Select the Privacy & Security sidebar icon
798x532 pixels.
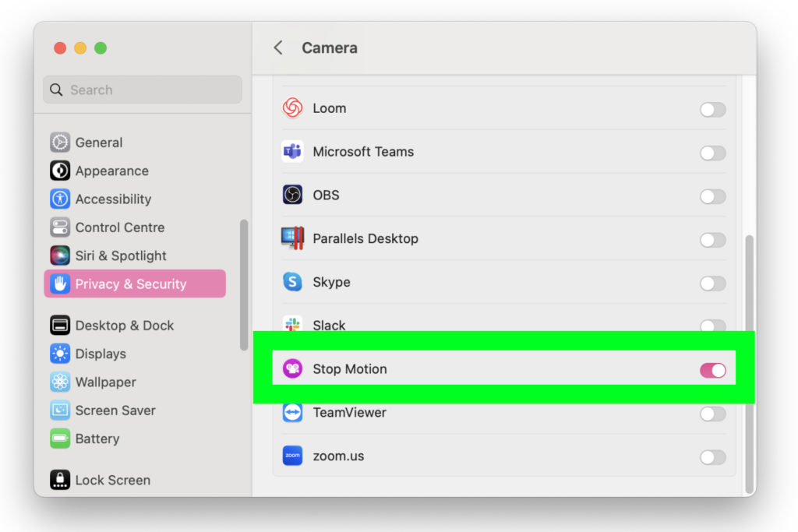pyautogui.click(x=58, y=284)
